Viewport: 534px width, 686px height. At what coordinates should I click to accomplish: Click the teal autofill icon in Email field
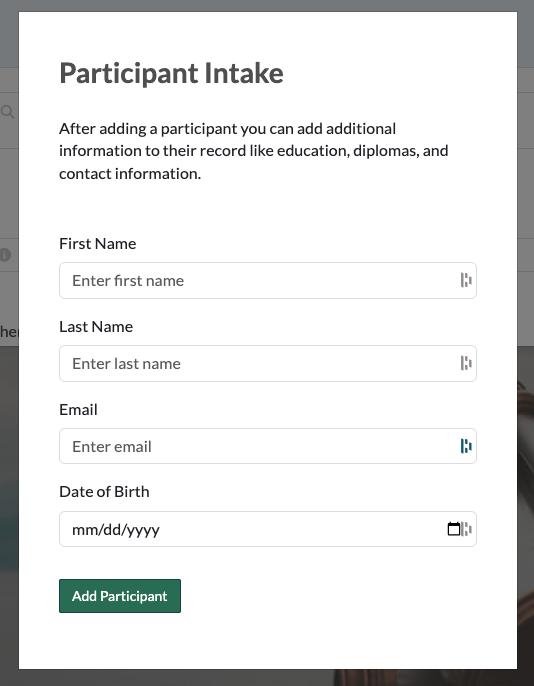466,446
